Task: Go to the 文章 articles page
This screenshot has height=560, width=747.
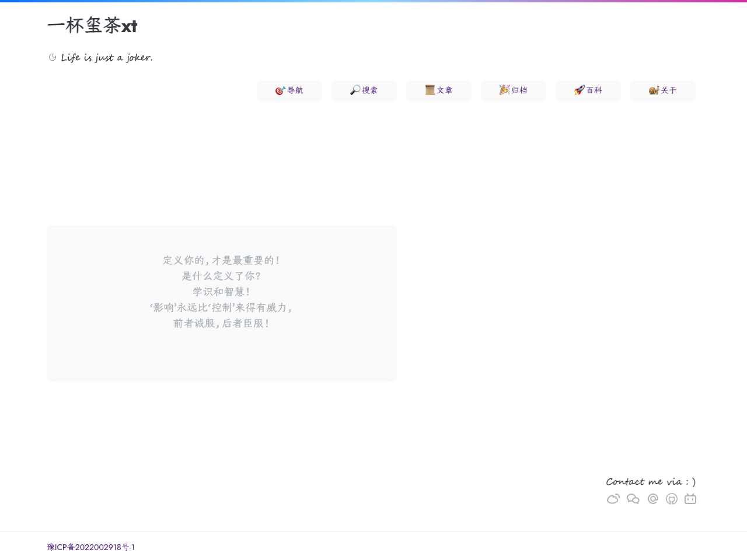Action: coord(439,91)
